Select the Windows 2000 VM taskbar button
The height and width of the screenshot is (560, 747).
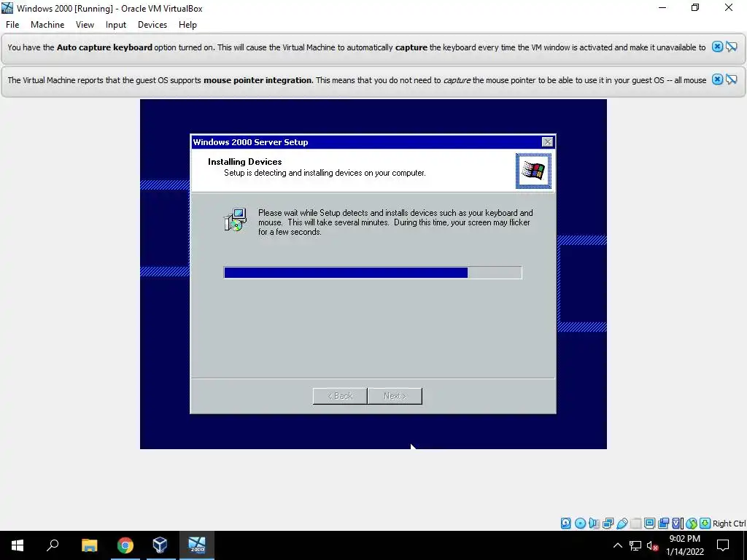click(x=197, y=545)
